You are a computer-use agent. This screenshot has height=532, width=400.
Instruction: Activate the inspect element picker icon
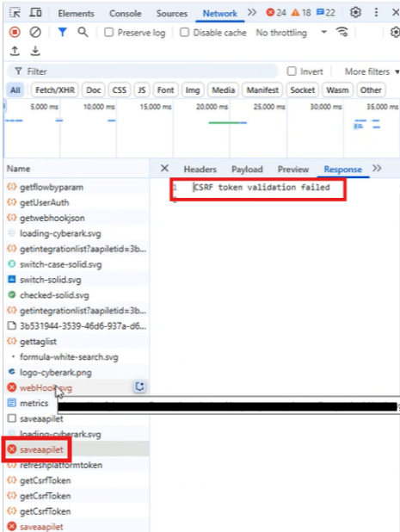pos(15,13)
